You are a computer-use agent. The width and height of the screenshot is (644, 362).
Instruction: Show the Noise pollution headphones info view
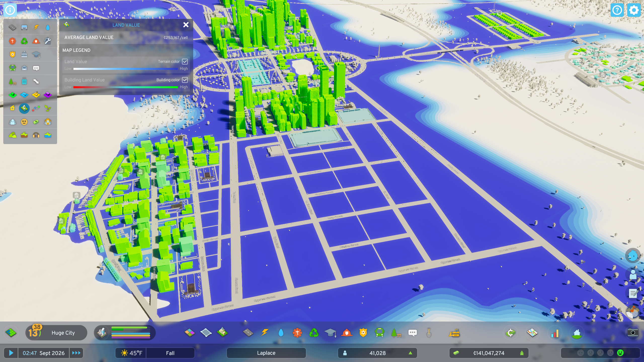pos(36,135)
